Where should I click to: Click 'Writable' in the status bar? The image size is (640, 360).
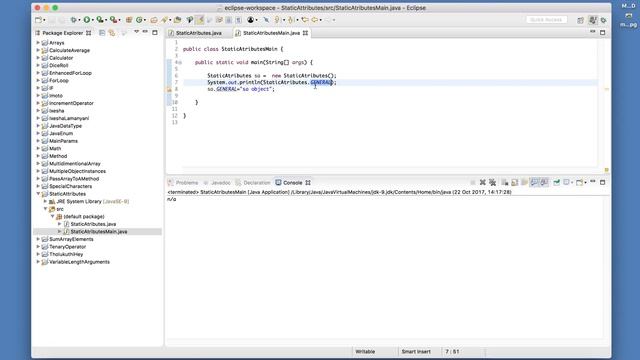[365, 351]
